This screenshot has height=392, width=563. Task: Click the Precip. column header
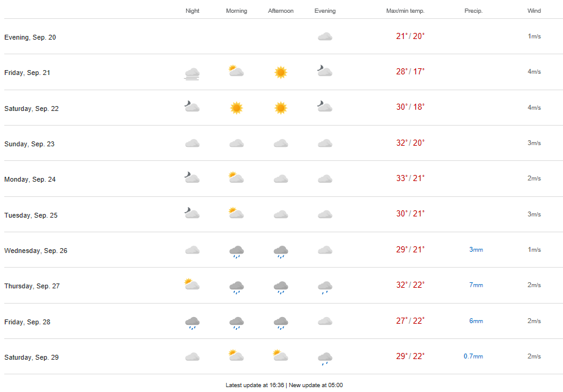click(473, 11)
